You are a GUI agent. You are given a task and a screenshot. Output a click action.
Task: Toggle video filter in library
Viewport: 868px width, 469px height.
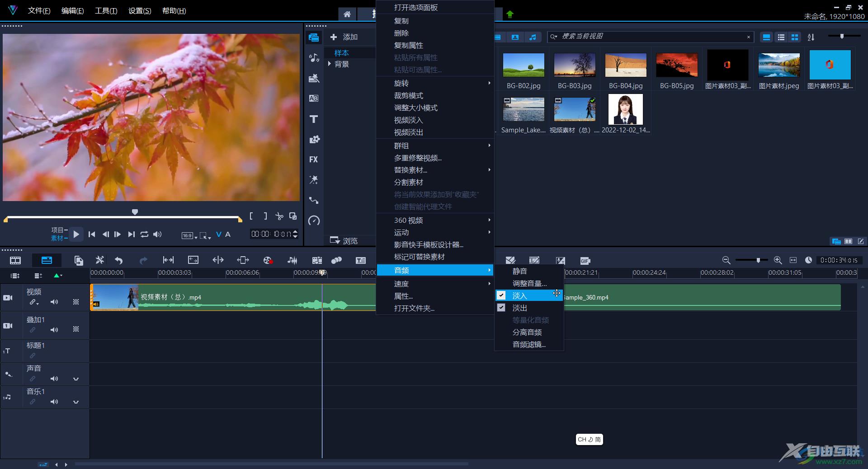pos(498,37)
